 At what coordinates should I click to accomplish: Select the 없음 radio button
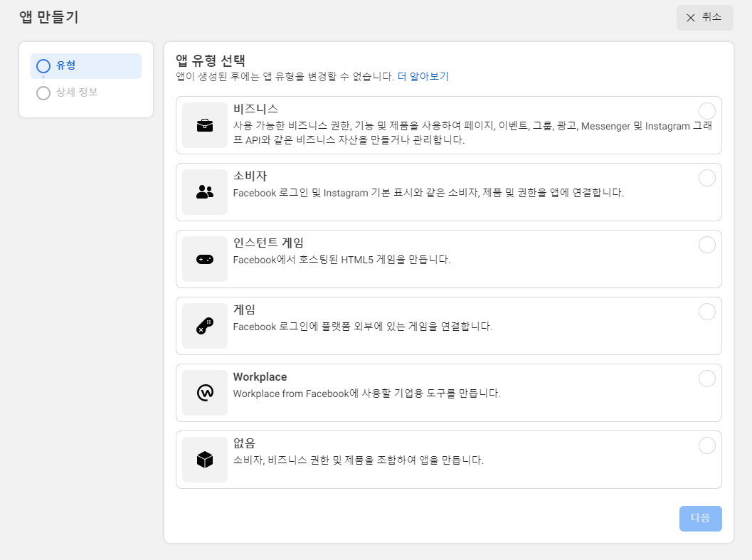click(707, 445)
